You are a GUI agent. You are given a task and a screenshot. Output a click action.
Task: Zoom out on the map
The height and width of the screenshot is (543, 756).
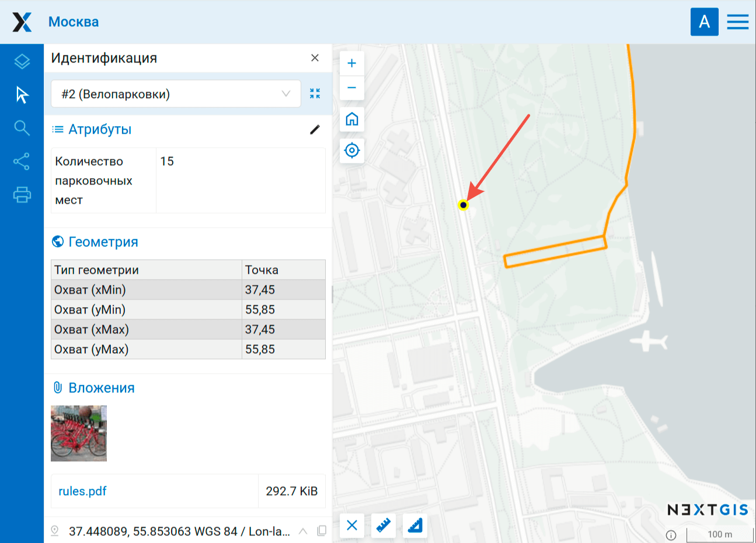(x=351, y=88)
